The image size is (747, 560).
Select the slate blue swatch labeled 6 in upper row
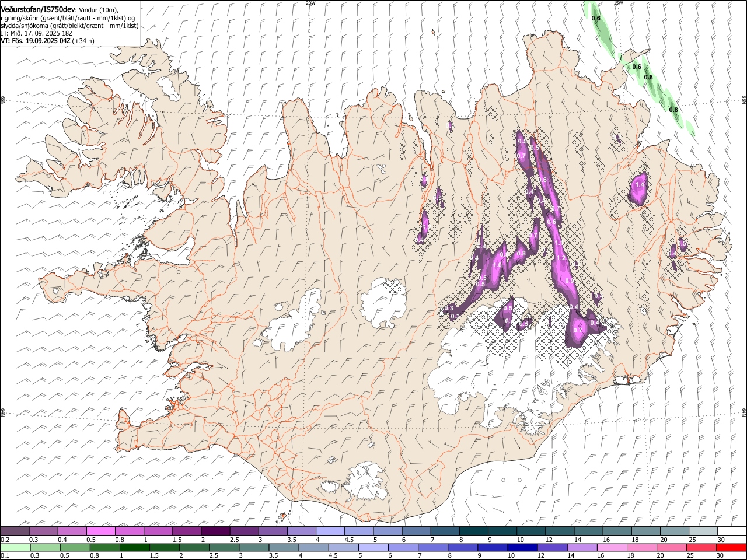[417, 531]
